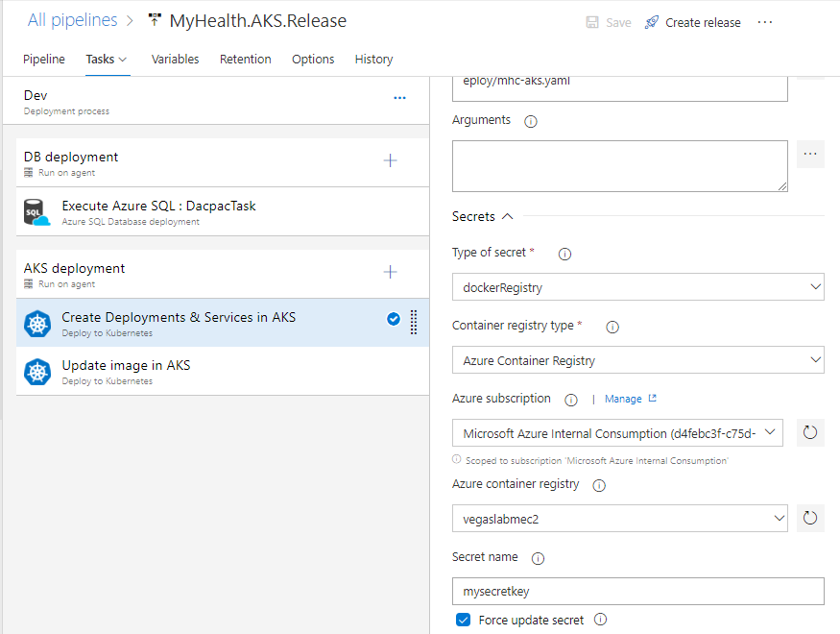Image resolution: width=840 pixels, height=634 pixels.
Task: Show info for Azure container registry
Action: pos(599,485)
